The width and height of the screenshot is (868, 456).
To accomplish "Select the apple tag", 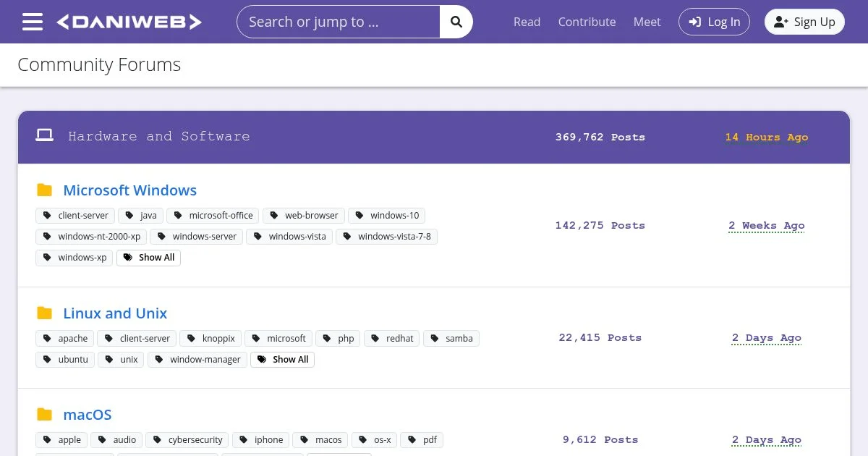I will 61,440.
